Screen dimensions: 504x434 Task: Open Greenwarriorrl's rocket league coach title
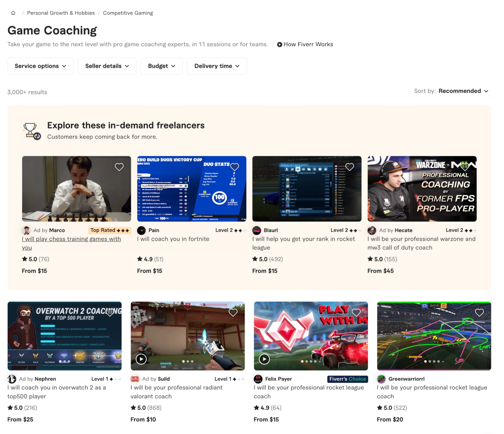[432, 392]
